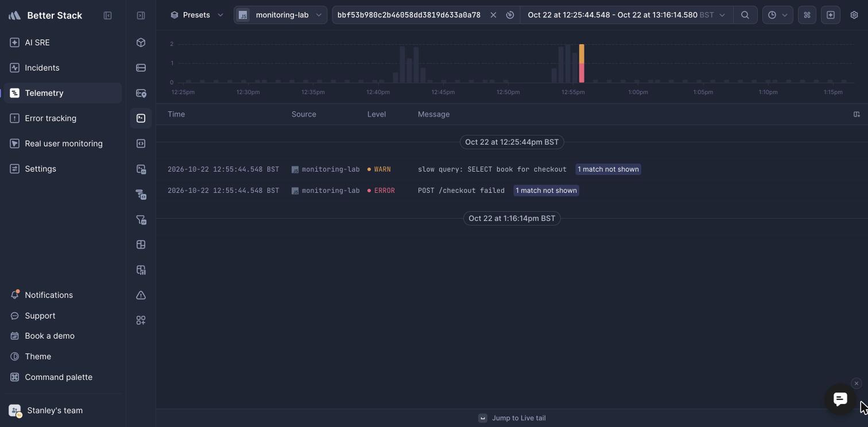Open the server sources icon
This screenshot has height=427, width=868.
(141, 68)
